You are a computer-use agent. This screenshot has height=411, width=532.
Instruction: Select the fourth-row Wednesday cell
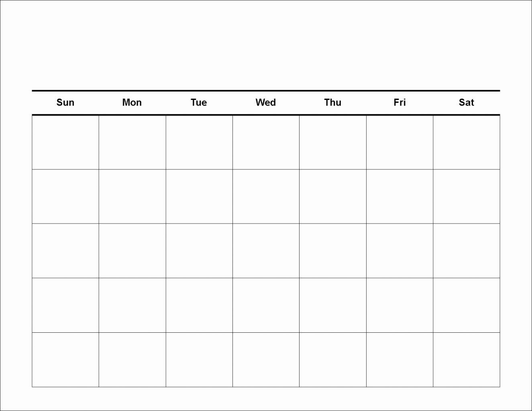coord(266,305)
